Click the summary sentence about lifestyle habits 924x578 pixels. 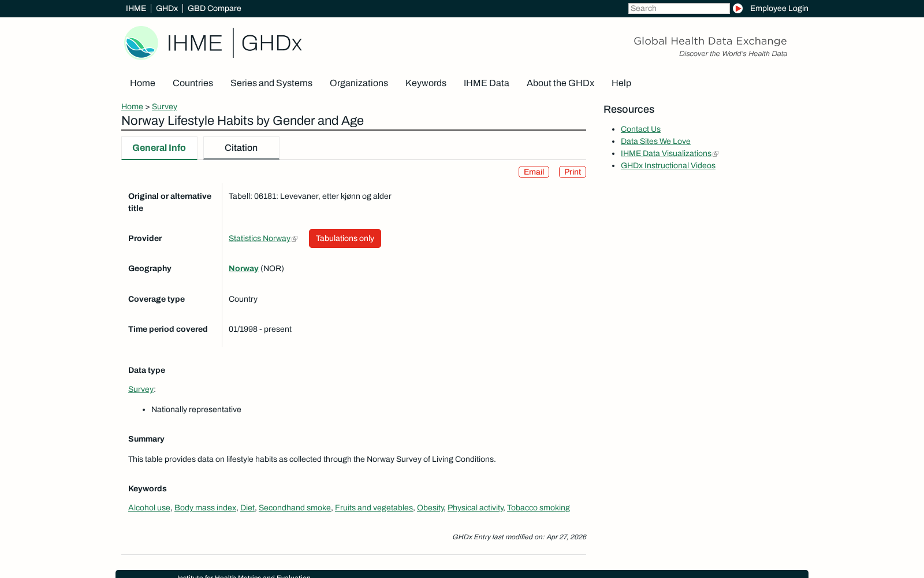312,460
